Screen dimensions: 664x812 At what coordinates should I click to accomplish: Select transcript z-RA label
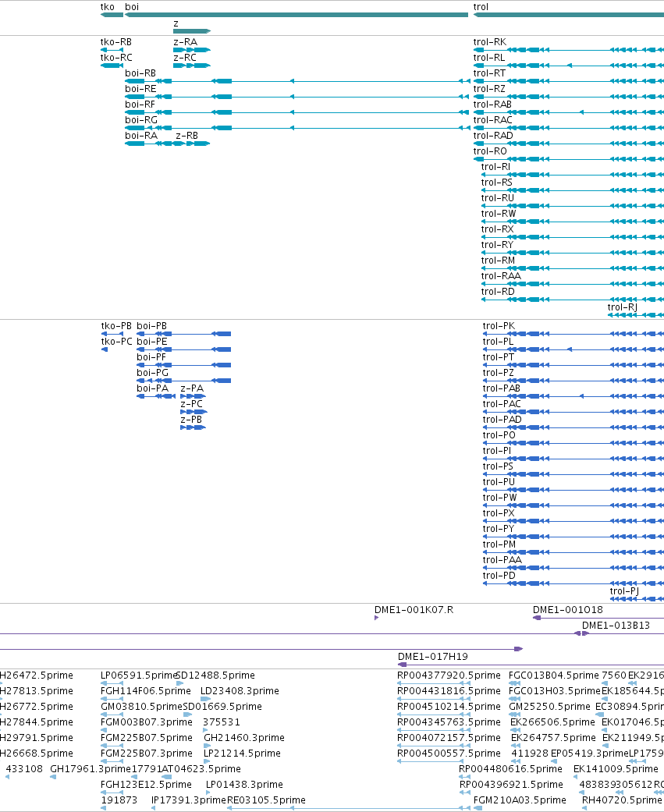point(185,42)
